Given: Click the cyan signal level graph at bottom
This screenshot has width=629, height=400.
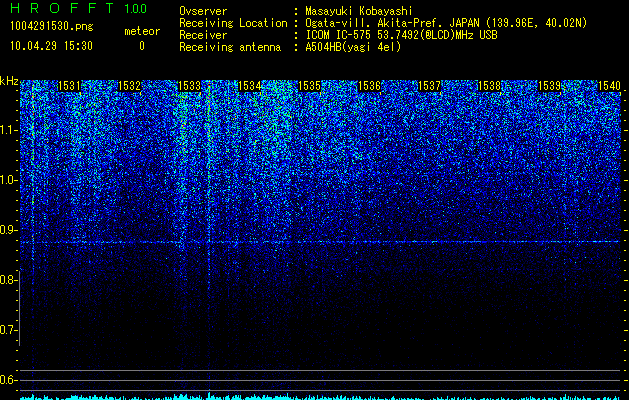Looking at the screenshot, I should tap(320, 396).
